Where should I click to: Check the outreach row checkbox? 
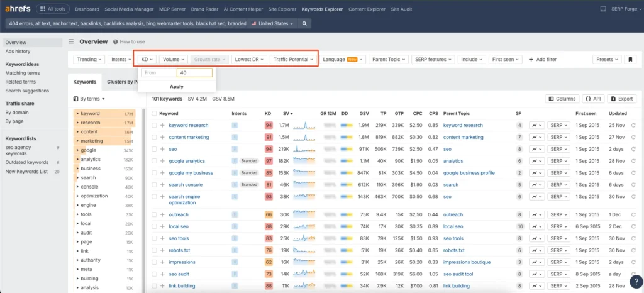pos(154,214)
